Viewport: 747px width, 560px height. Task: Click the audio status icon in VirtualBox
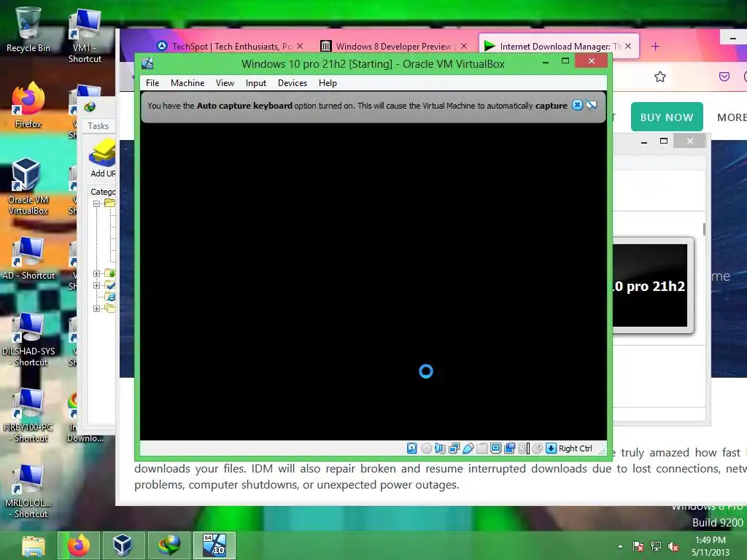tap(440, 448)
